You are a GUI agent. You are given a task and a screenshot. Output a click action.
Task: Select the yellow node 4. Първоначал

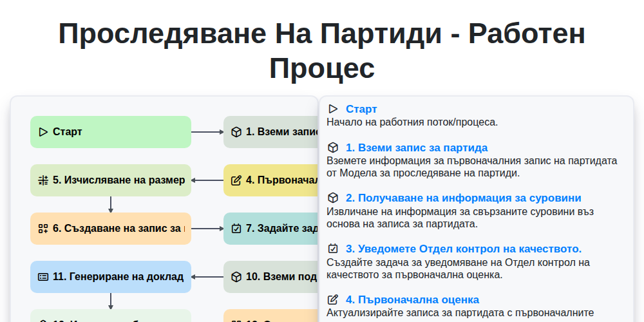pyautogui.click(x=271, y=180)
